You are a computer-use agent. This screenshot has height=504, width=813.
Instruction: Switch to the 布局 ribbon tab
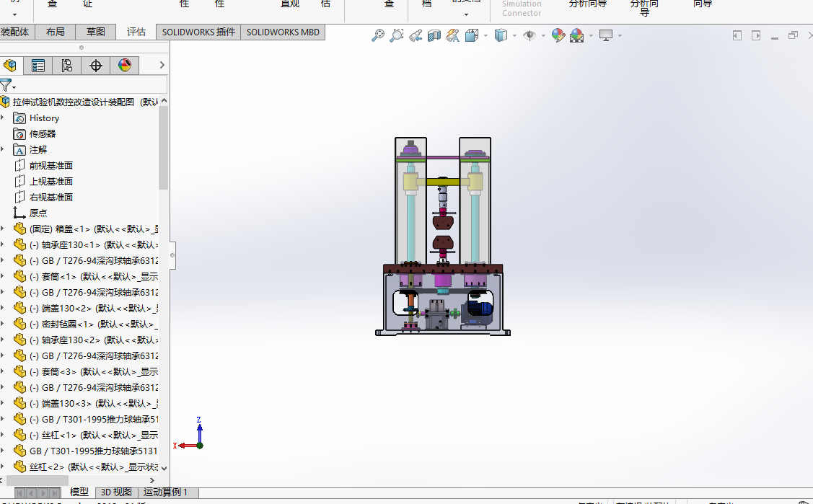(55, 32)
